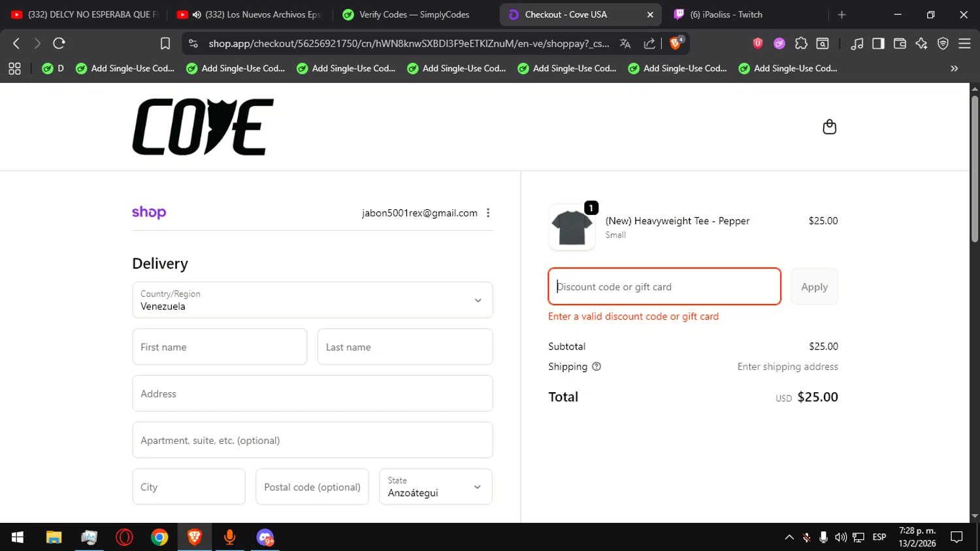Open the orange microphone app in taskbar
980x551 pixels.
[x=230, y=537]
